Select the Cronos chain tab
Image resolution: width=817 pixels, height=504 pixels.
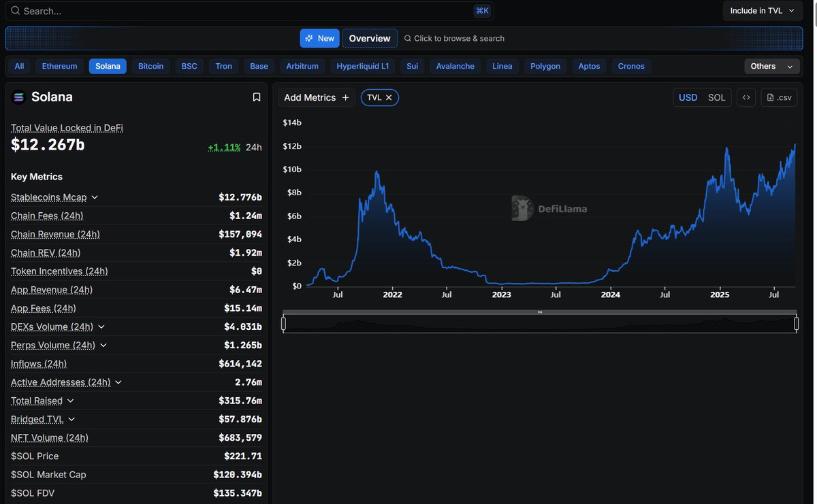pos(631,66)
